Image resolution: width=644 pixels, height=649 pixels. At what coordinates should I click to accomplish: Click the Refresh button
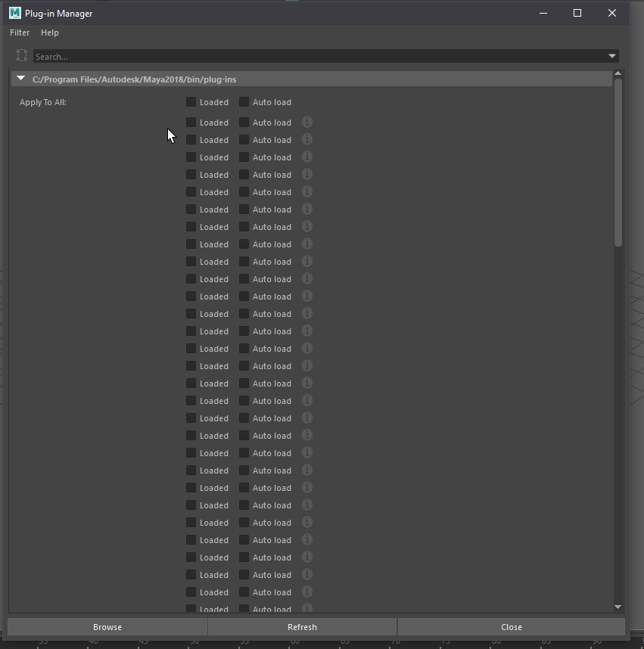click(303, 626)
